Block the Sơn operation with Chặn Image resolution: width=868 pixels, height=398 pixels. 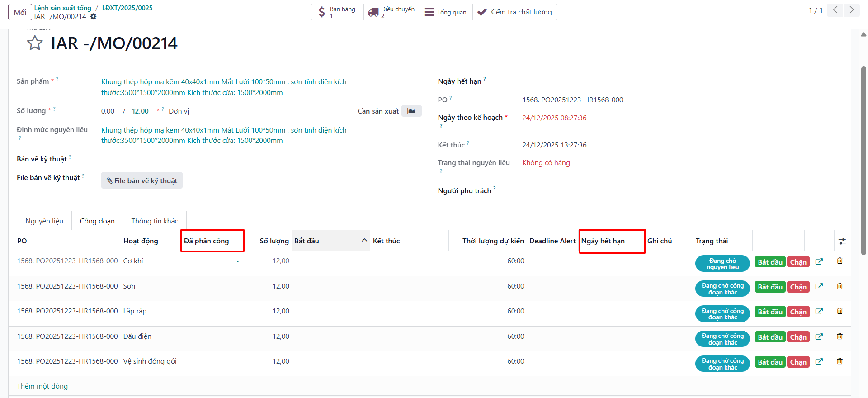(x=798, y=287)
